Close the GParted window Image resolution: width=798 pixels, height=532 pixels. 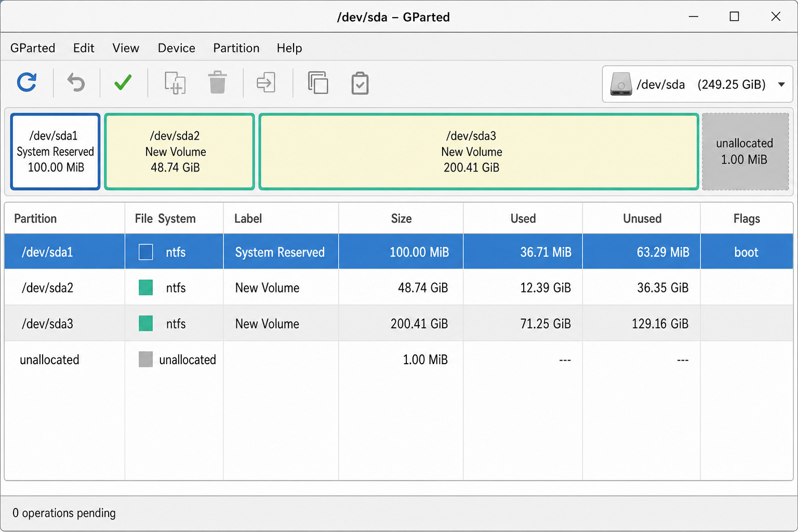(x=776, y=17)
